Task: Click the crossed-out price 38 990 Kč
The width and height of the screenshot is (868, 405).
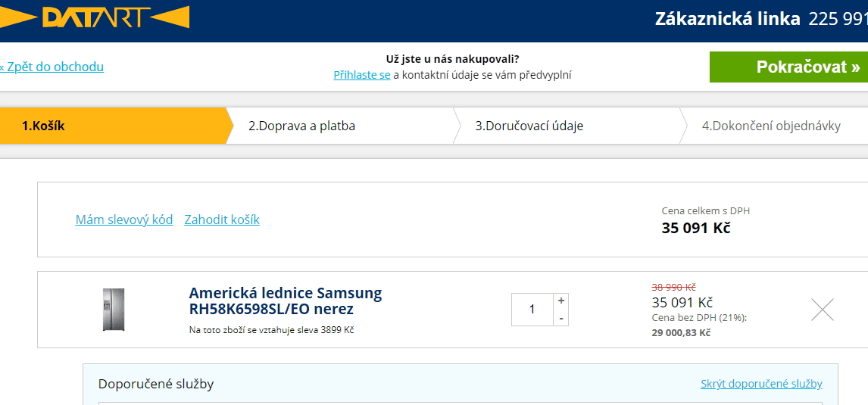Action: [673, 287]
